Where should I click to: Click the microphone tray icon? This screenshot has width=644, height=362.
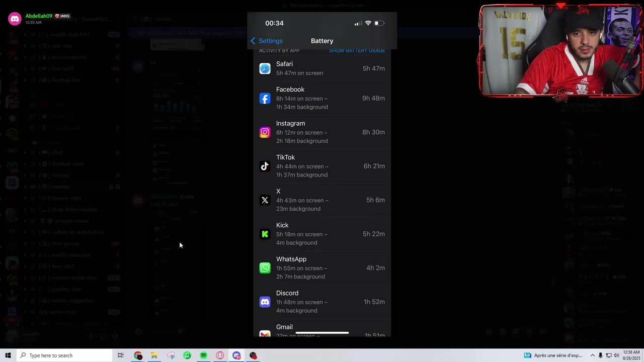(600, 355)
